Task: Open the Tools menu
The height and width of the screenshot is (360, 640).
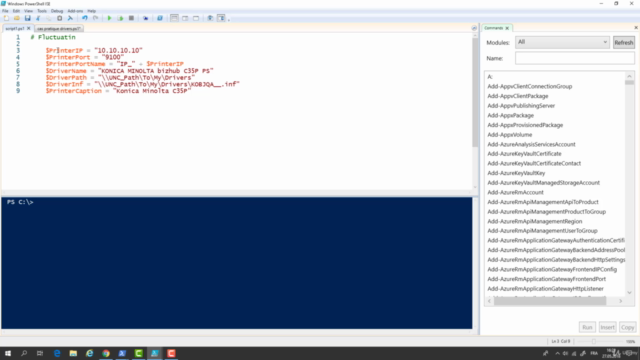Action: [42, 11]
